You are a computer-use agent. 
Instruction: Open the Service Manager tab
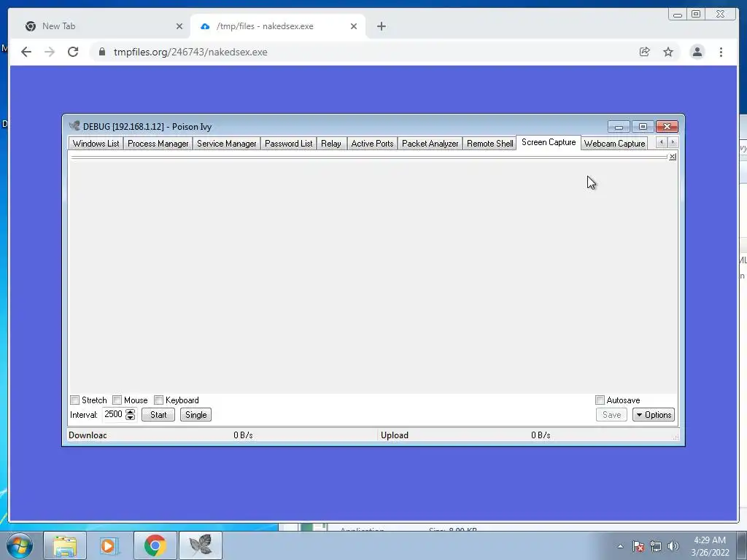click(227, 144)
